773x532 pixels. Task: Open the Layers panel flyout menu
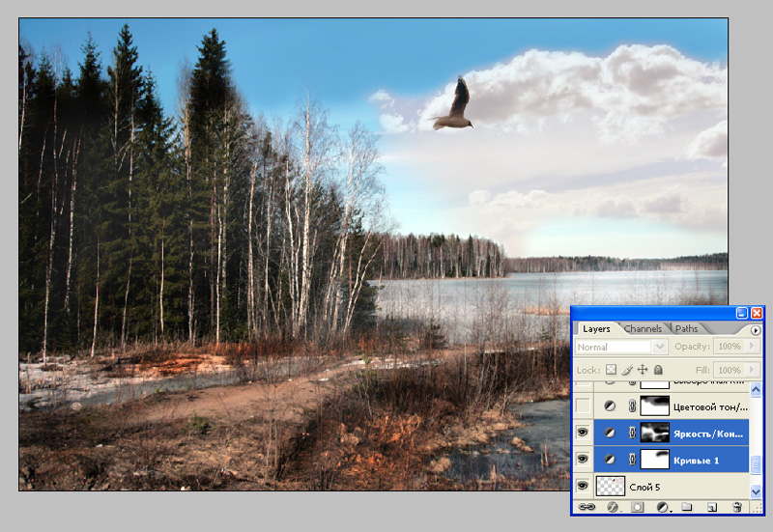756,329
